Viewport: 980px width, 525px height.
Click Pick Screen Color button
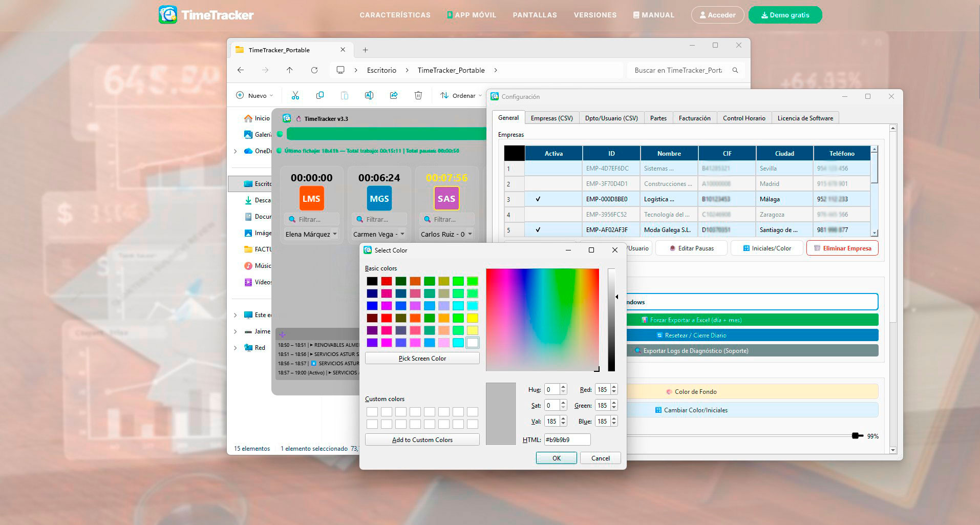point(422,358)
